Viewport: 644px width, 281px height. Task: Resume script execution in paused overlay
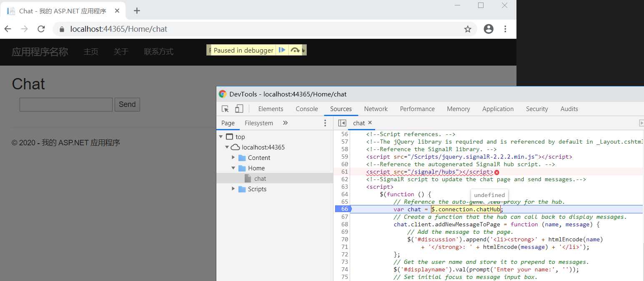[282, 50]
